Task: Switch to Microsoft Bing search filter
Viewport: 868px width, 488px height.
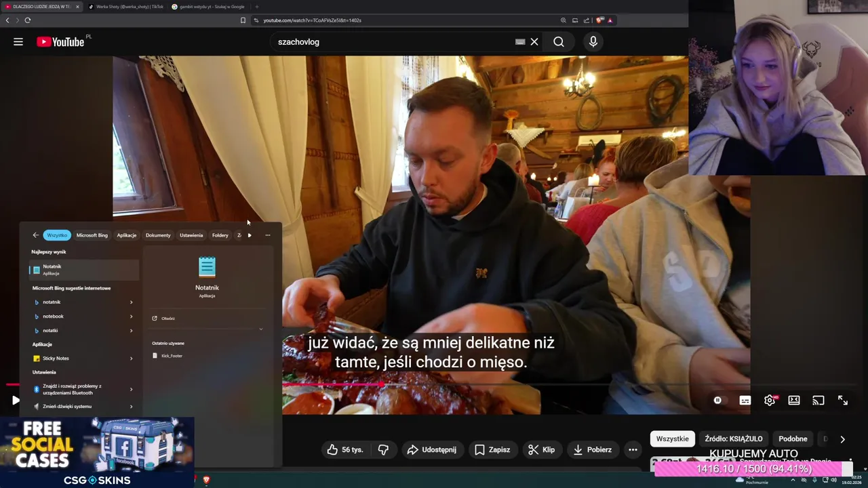Action: [92, 235]
